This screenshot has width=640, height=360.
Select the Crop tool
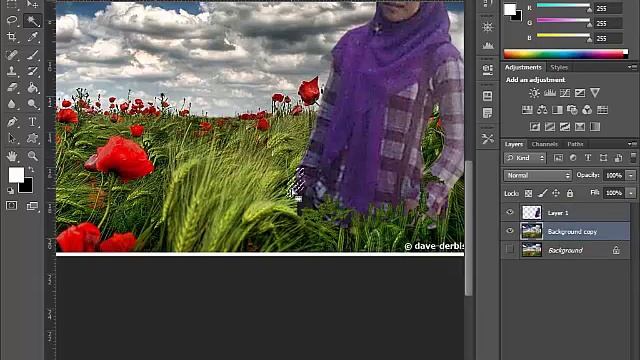[x=11, y=37]
